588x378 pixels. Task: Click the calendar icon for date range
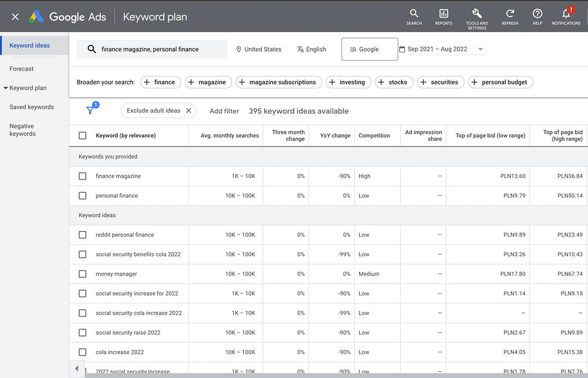402,49
